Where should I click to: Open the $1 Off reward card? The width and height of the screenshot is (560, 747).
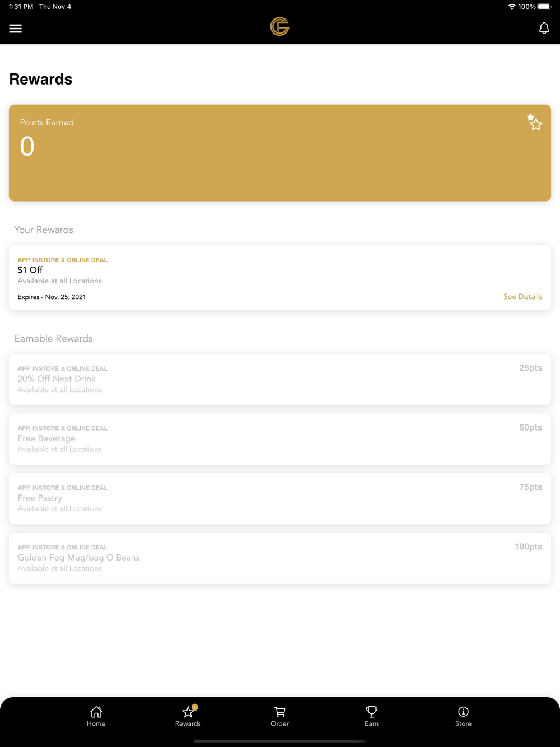pos(280,277)
